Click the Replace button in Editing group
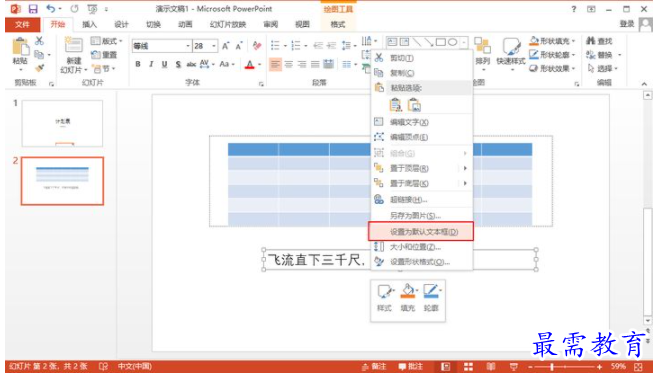This screenshot has width=654, height=376. (x=600, y=55)
